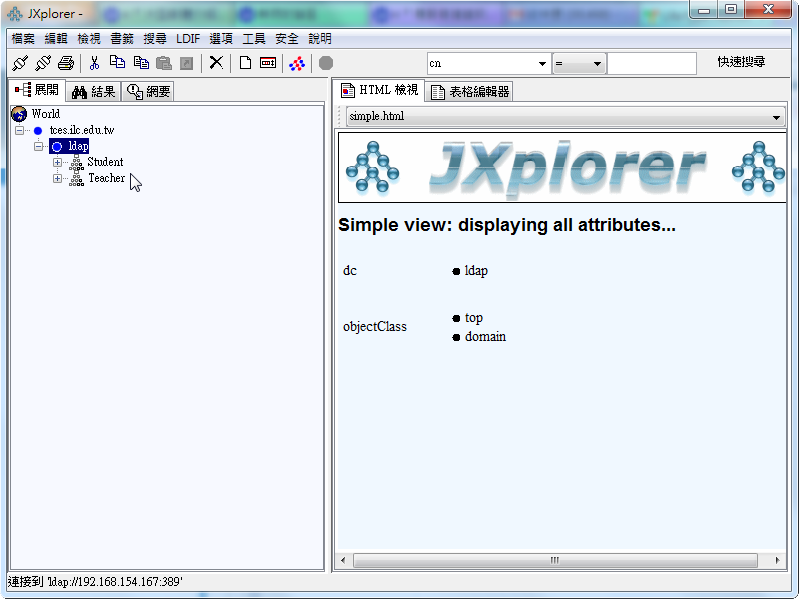Open the 工具 menu

pos(254,39)
